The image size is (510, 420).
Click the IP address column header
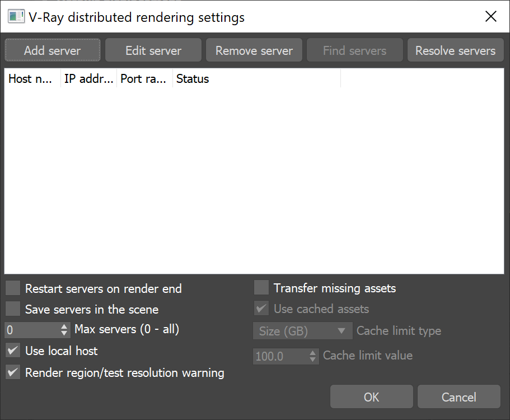coord(88,79)
